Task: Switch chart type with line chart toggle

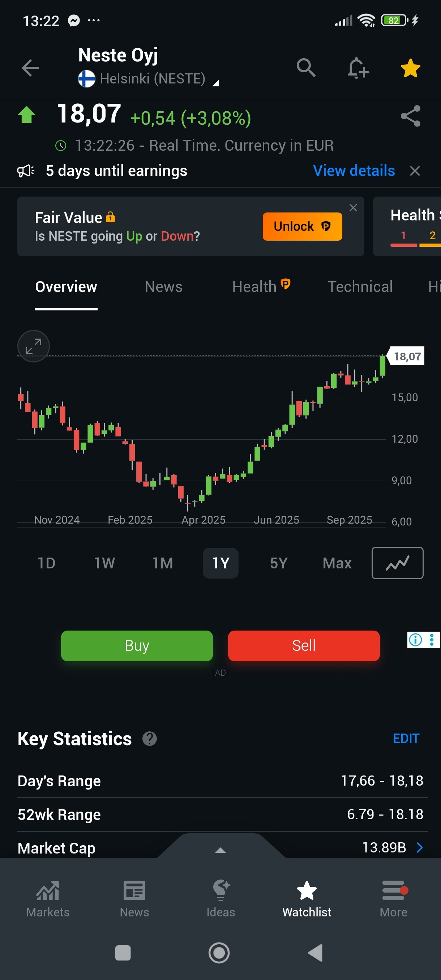Action: (x=397, y=563)
